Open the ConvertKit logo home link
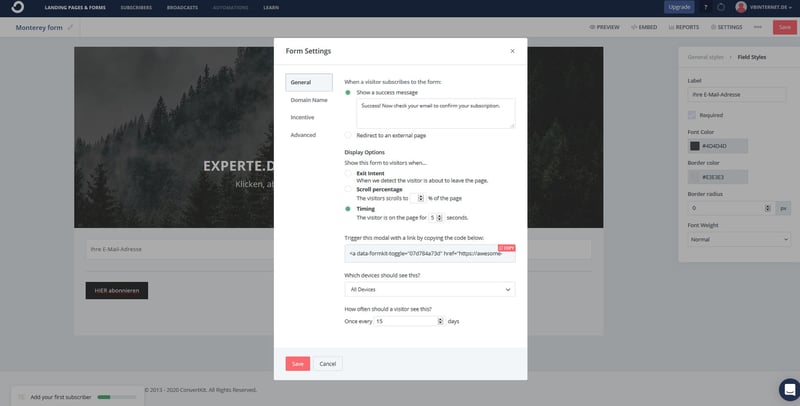The height and width of the screenshot is (406, 800). (17, 7)
